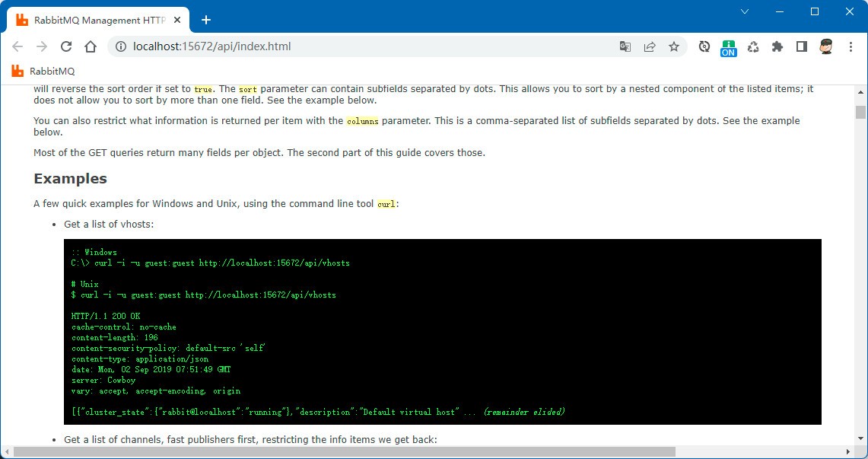The width and height of the screenshot is (868, 459).
Task: Click the vertical scrollbar down arrow
Action: [x=860, y=440]
